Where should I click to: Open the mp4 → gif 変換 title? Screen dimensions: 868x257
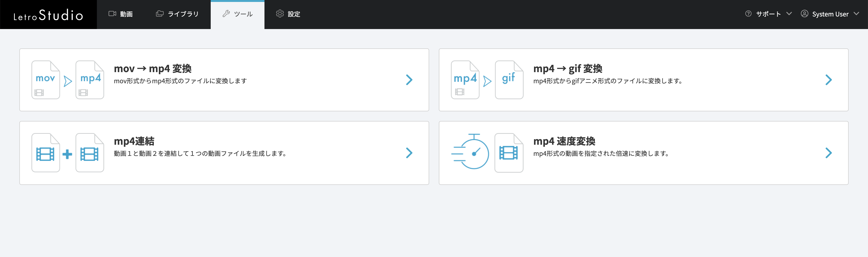(x=568, y=69)
